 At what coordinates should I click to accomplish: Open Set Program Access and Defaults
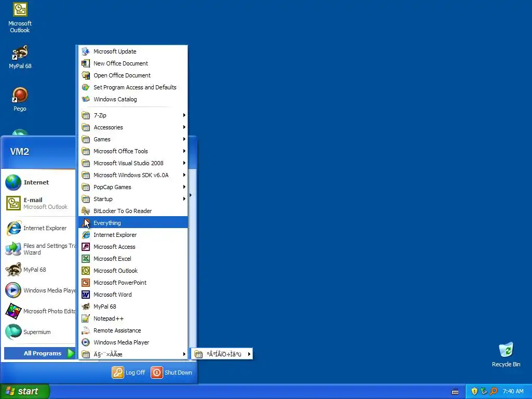133,87
